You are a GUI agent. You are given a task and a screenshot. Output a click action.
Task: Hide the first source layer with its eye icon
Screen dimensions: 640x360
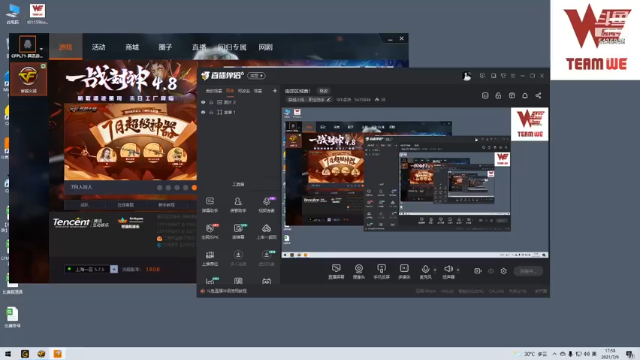pos(203,102)
